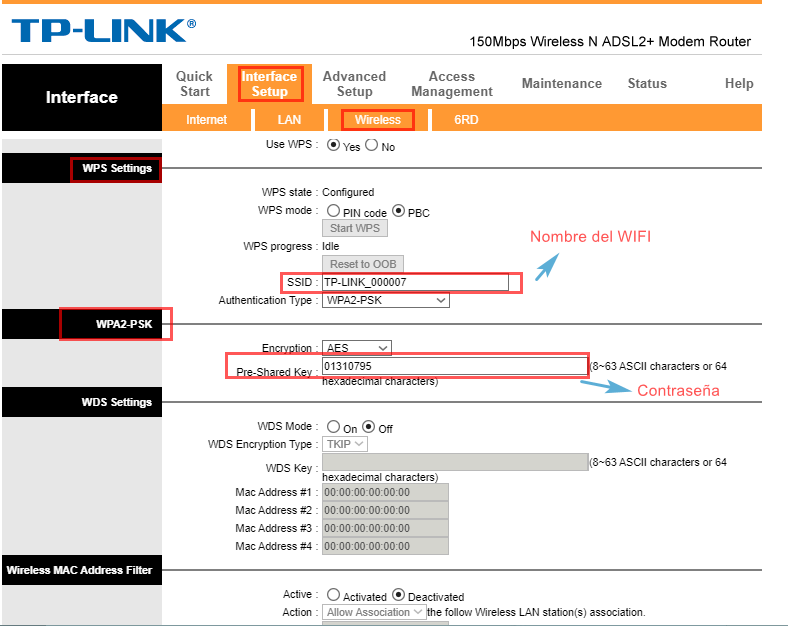Viewport: 788px width, 626px height.
Task: Click the Start WPS button
Action: pos(355,228)
